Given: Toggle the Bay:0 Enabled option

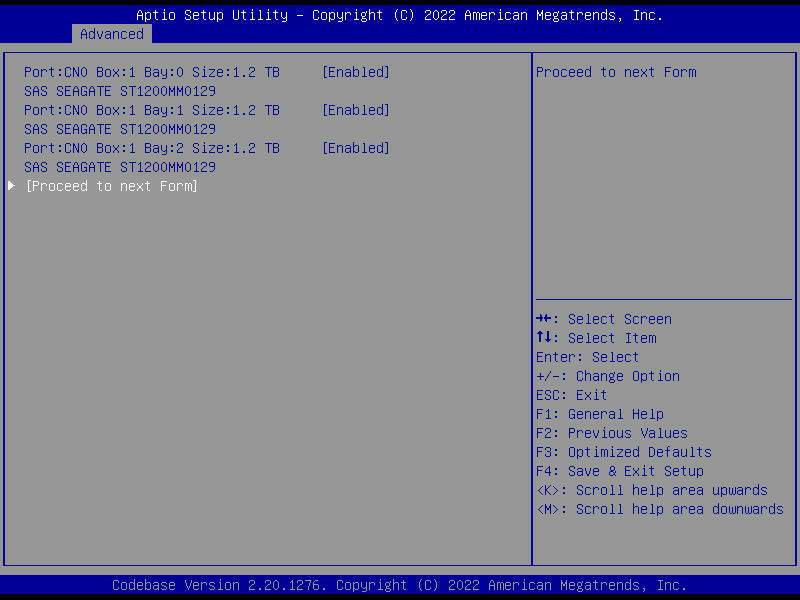Looking at the screenshot, I should pos(355,72).
